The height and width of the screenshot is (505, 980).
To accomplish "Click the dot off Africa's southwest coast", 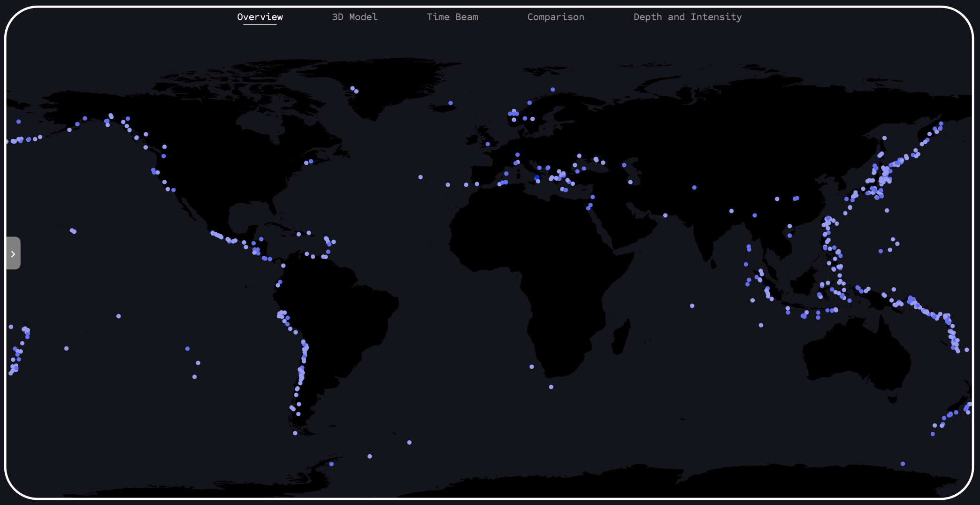I will 531,367.
